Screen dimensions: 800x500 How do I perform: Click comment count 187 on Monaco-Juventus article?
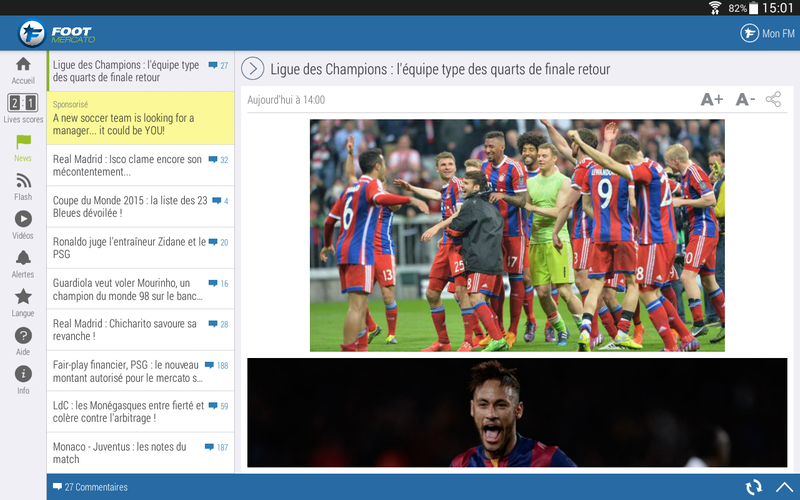coord(216,447)
